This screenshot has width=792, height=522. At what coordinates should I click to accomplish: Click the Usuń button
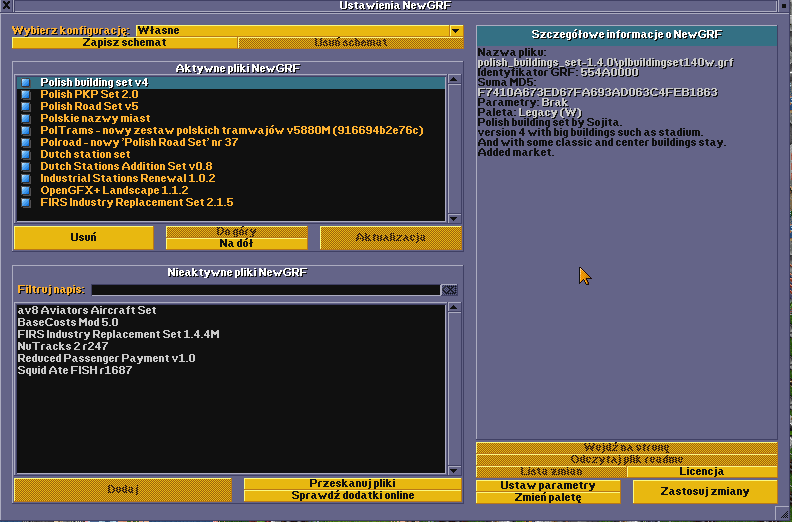click(83, 237)
